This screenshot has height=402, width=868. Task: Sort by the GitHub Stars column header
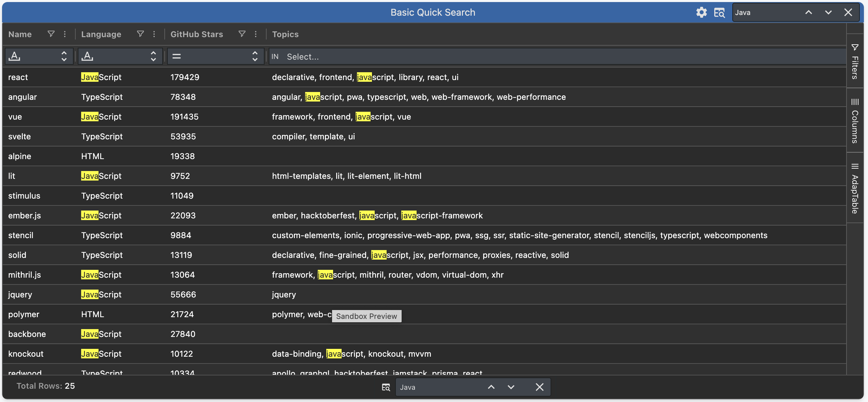click(197, 34)
